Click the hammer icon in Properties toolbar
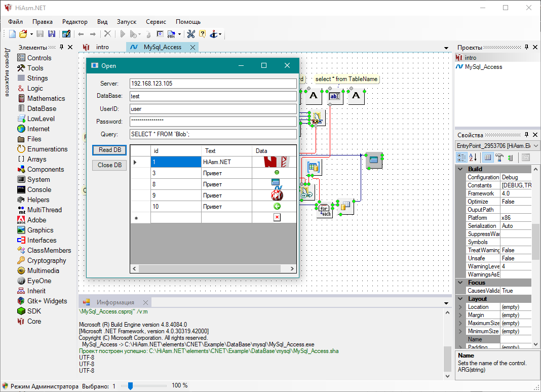Screen dimensions: 541x392 pos(499,157)
